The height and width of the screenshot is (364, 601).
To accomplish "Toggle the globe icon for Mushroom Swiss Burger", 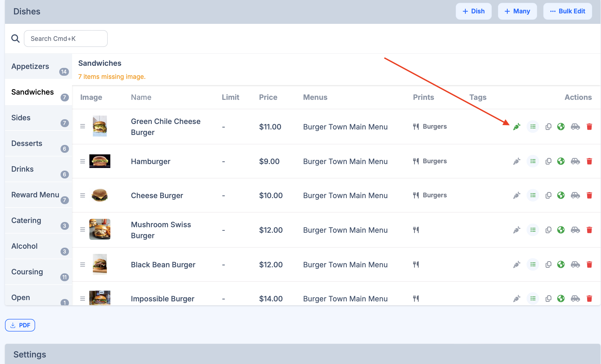I will (x=561, y=230).
